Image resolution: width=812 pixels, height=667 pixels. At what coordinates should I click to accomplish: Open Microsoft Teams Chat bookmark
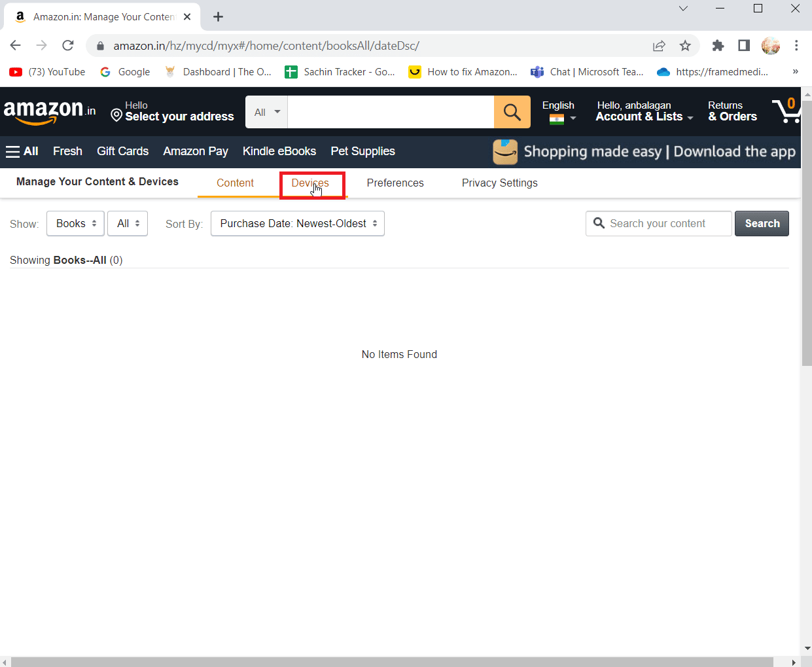[x=588, y=72]
